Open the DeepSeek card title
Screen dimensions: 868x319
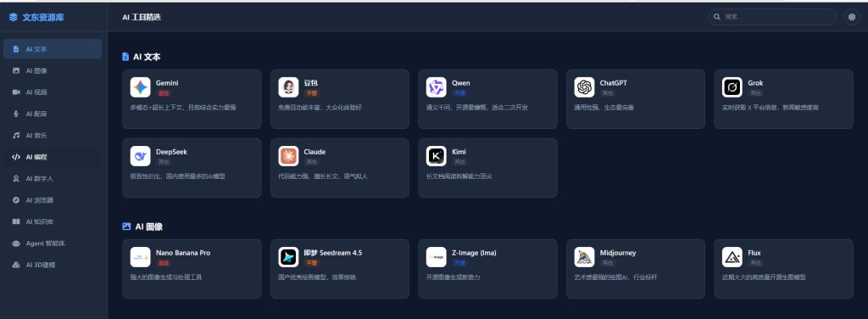(x=171, y=152)
